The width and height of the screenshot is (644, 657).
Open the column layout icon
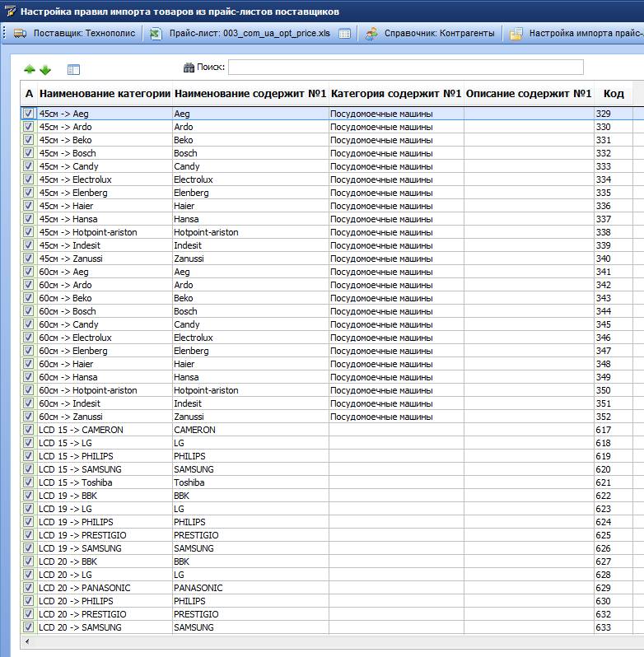pyautogui.click(x=73, y=69)
